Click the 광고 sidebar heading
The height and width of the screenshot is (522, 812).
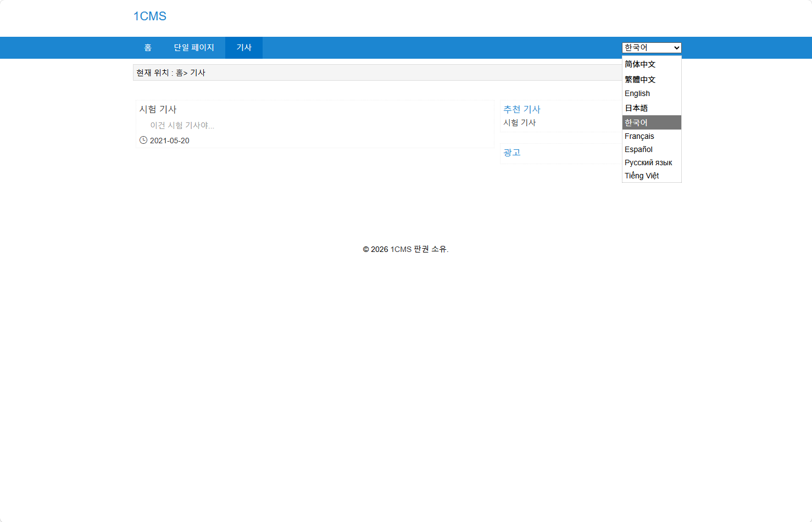point(512,153)
